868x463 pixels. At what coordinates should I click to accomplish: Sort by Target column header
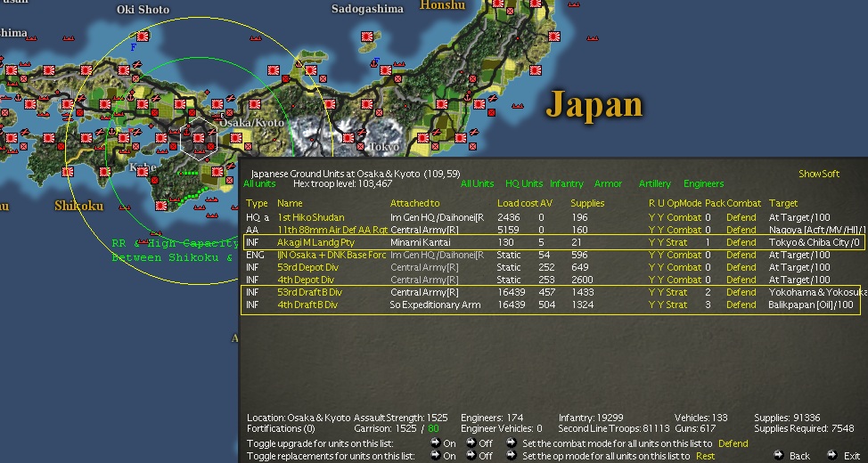click(782, 204)
